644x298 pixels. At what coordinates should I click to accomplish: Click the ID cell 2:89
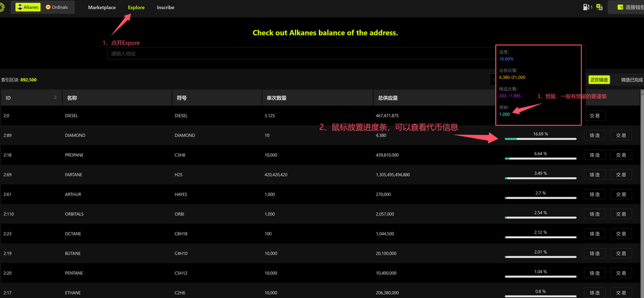[7, 135]
